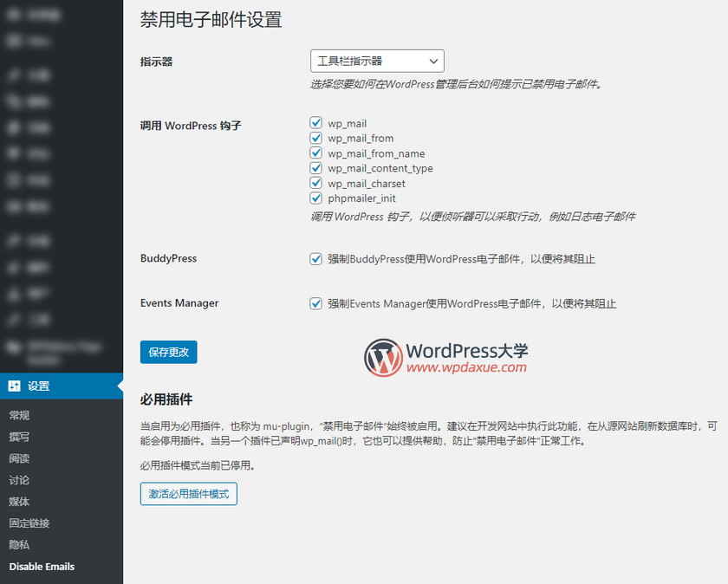Viewport: 728px width, 584px height.
Task: Toggle the wp_mail_from checkbox
Action: point(316,139)
